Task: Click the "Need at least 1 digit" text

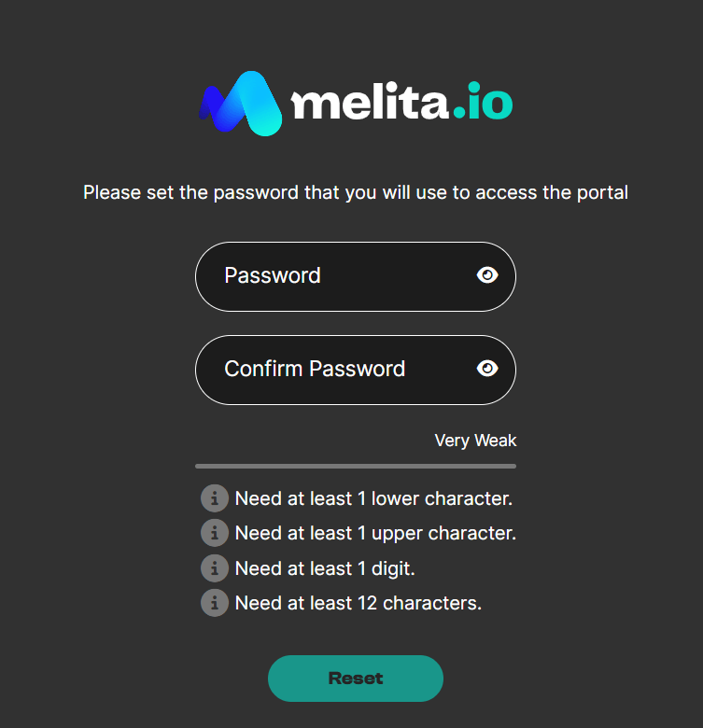Action: coord(324,567)
